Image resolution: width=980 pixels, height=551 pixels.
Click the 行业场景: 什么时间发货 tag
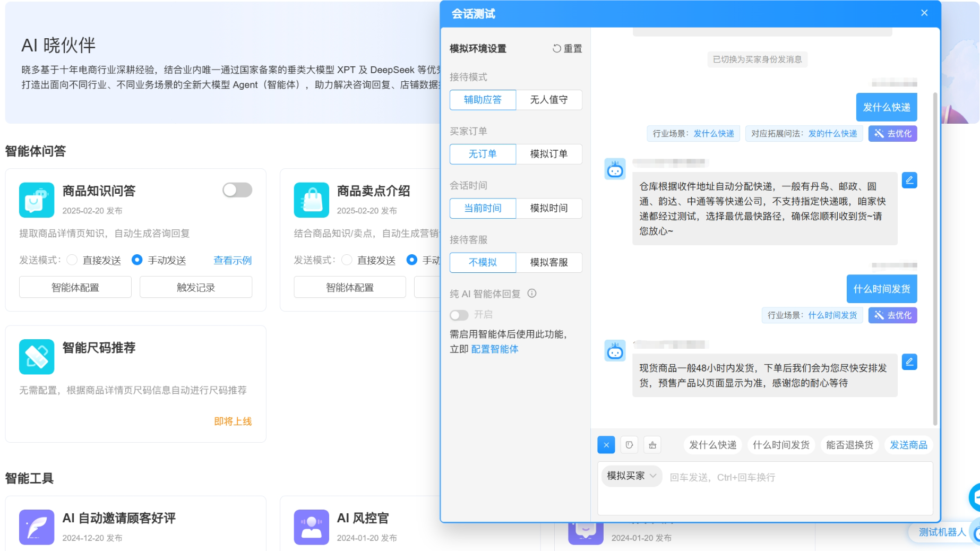(812, 315)
